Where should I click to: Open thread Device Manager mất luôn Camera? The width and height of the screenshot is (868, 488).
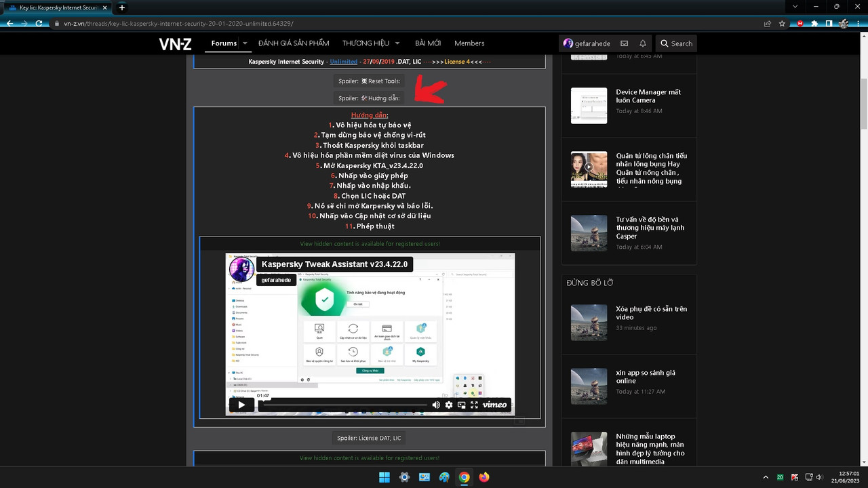pyautogui.click(x=648, y=96)
